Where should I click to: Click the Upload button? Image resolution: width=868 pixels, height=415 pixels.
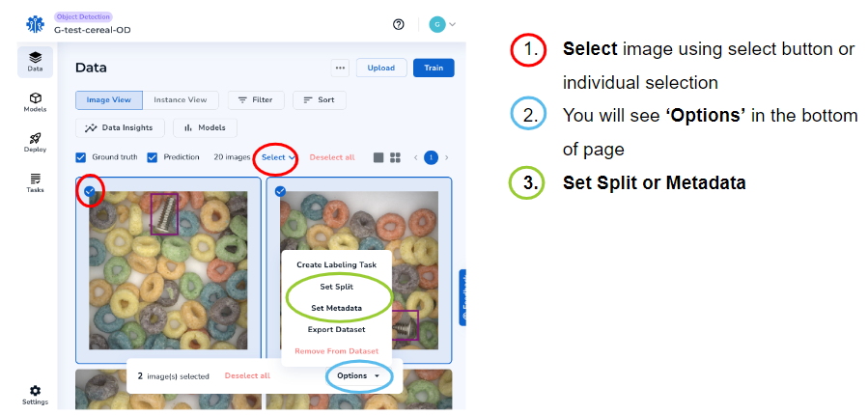point(381,69)
